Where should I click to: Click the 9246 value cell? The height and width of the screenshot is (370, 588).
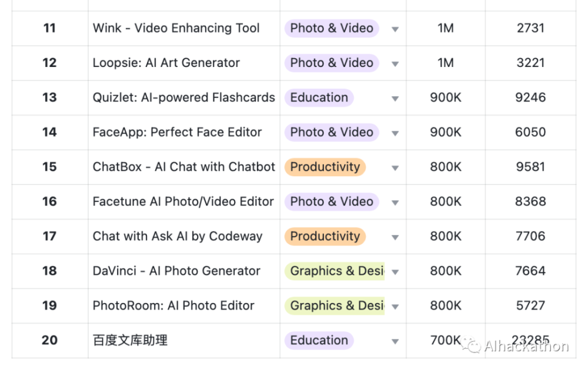(530, 97)
